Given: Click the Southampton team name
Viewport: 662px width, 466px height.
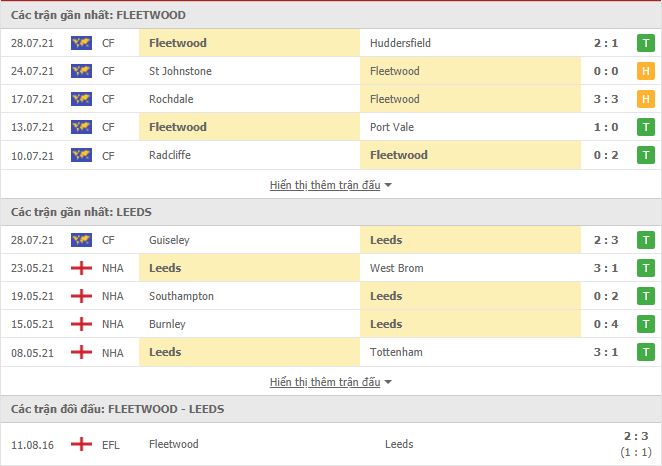Looking at the screenshot, I should pyautogui.click(x=181, y=296).
